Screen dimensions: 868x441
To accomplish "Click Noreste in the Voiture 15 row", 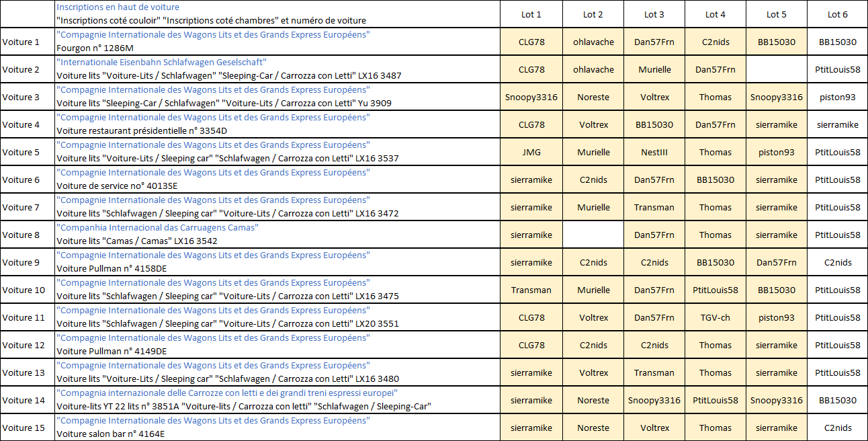I will [x=593, y=428].
